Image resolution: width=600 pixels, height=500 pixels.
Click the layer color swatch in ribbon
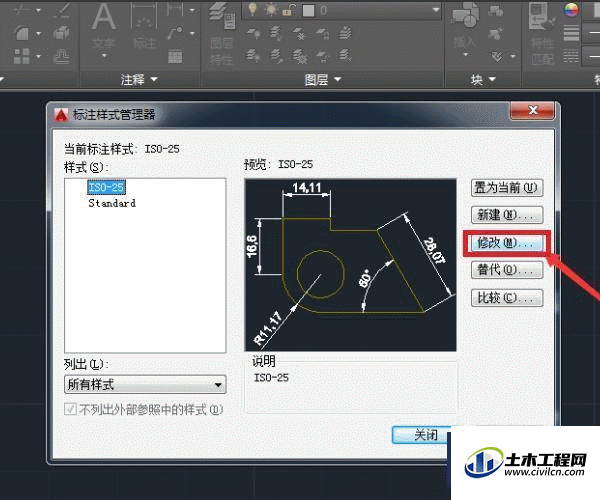pyautogui.click(x=308, y=10)
